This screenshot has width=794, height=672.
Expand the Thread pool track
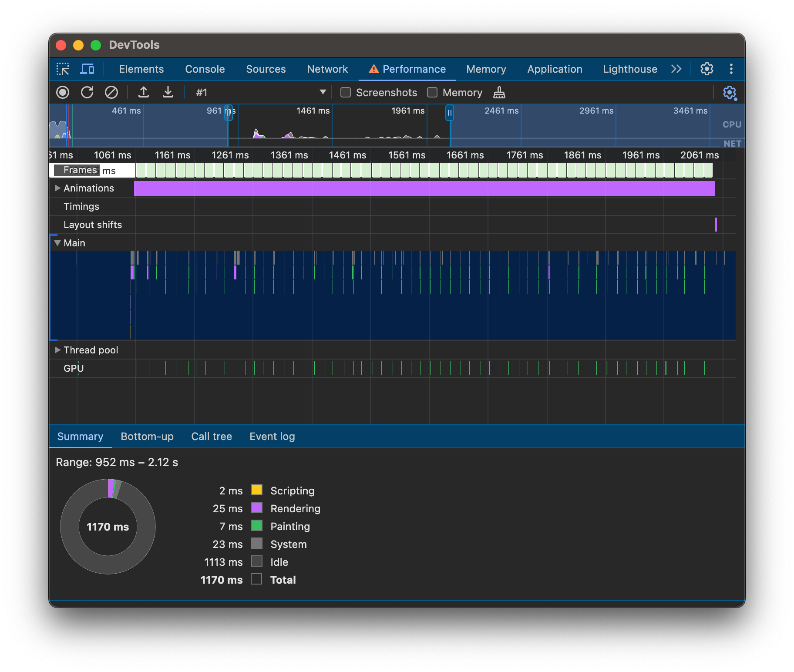point(57,350)
